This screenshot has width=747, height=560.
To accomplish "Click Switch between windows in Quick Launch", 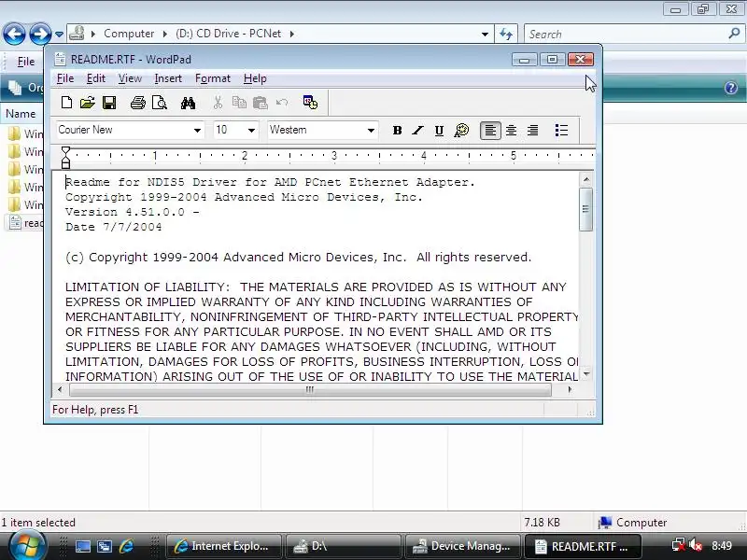I will click(105, 546).
